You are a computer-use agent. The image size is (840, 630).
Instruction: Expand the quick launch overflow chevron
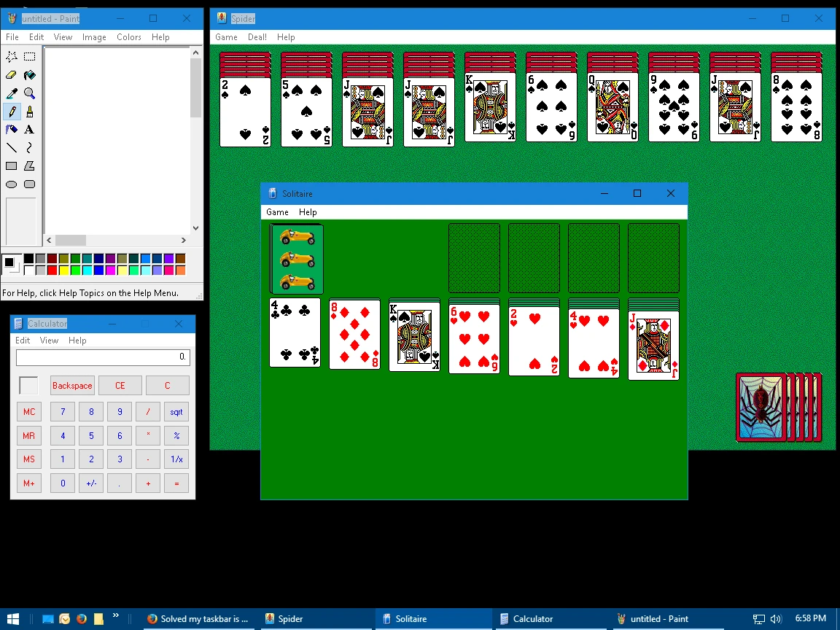[x=116, y=615]
